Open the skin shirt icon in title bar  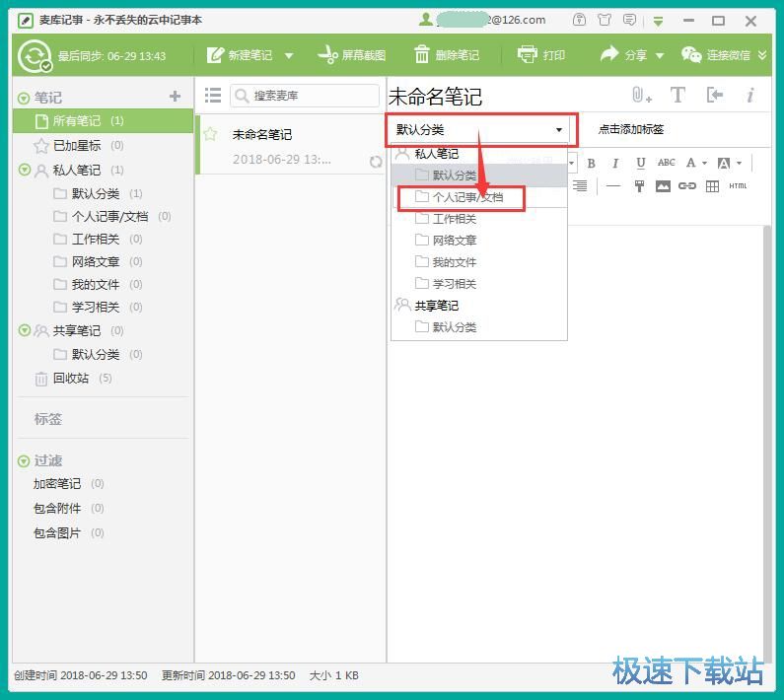coord(605,20)
